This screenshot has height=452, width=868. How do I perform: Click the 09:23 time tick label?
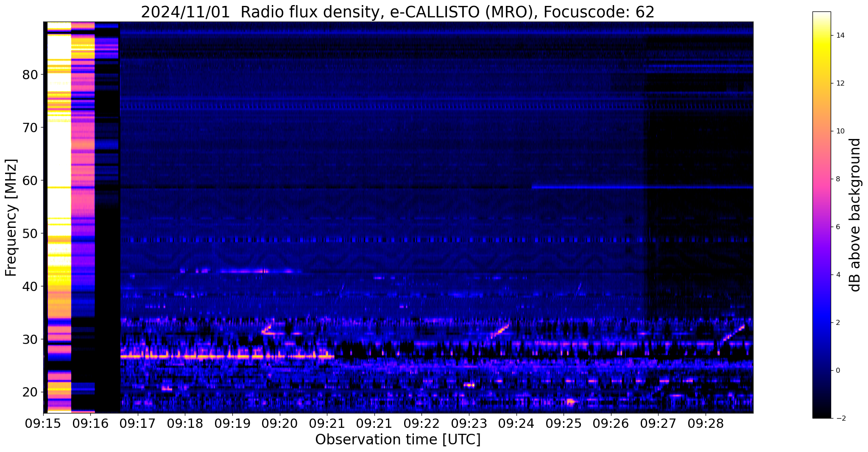pyautogui.click(x=469, y=424)
